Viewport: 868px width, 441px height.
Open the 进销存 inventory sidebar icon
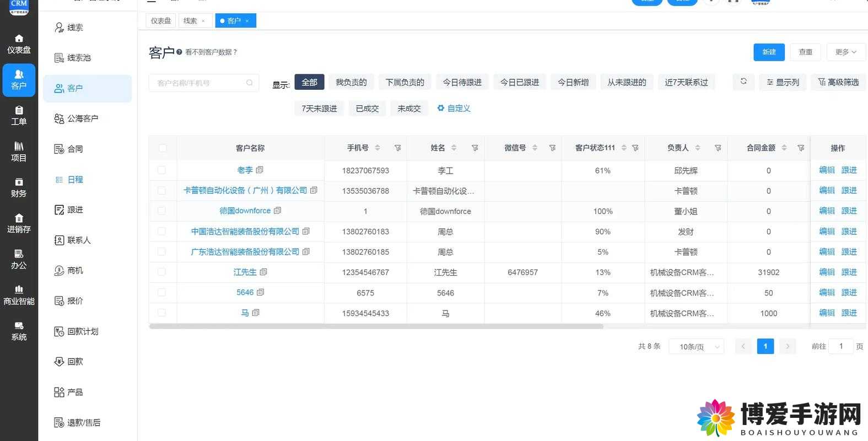tap(19, 223)
